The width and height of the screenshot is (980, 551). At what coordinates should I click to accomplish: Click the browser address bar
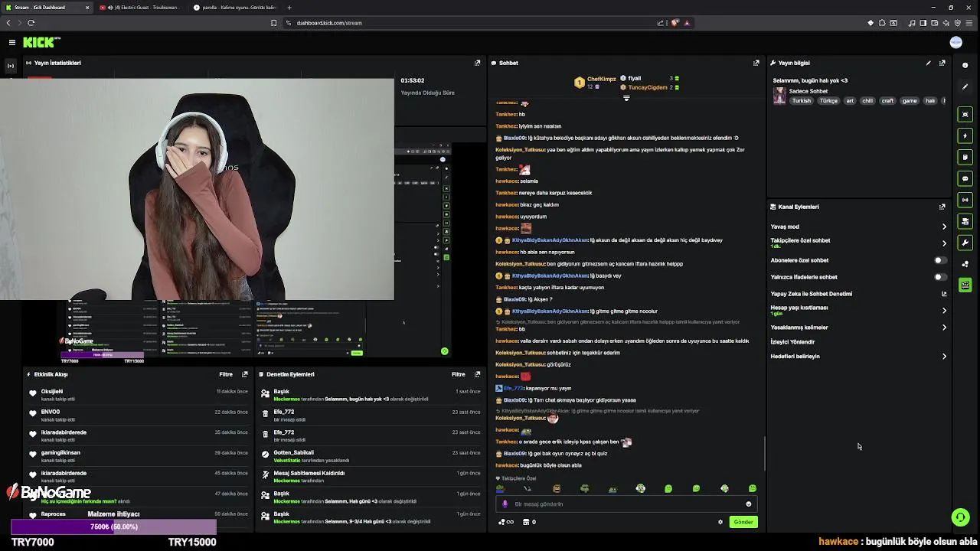point(475,23)
